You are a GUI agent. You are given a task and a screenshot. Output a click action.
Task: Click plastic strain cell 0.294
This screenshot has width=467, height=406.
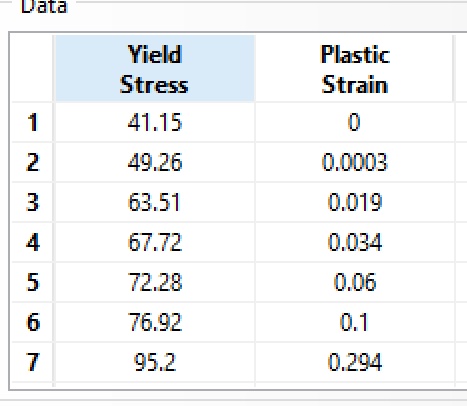pos(355,362)
